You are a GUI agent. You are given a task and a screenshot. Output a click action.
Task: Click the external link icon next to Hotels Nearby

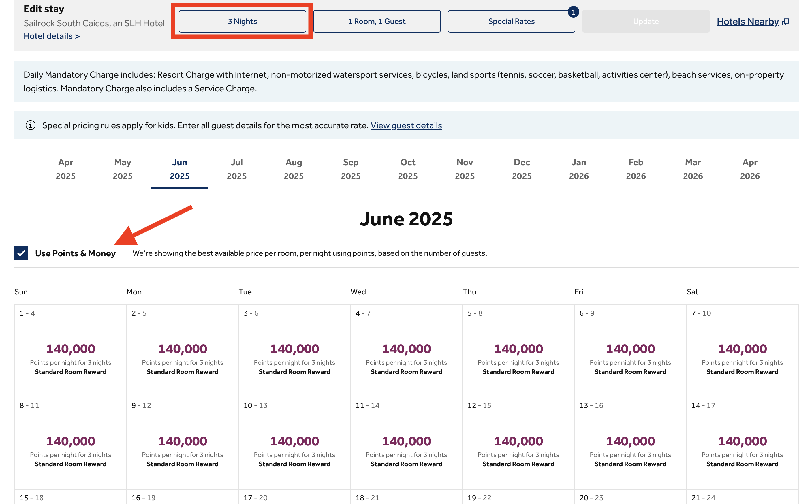(785, 22)
